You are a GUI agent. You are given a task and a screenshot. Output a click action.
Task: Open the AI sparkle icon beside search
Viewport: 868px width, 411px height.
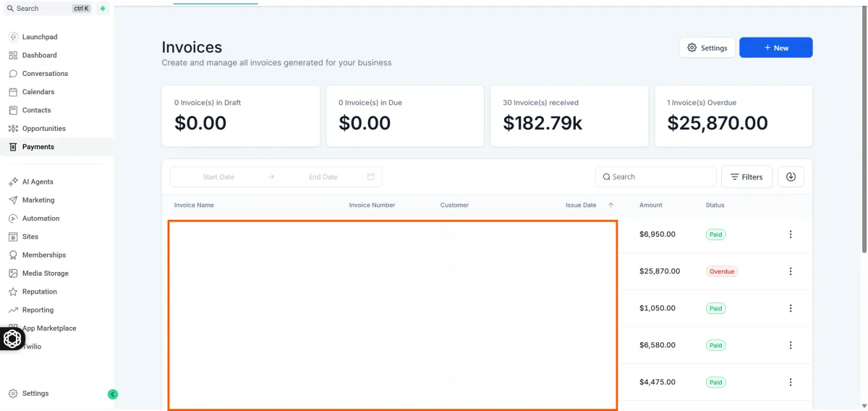click(x=103, y=9)
